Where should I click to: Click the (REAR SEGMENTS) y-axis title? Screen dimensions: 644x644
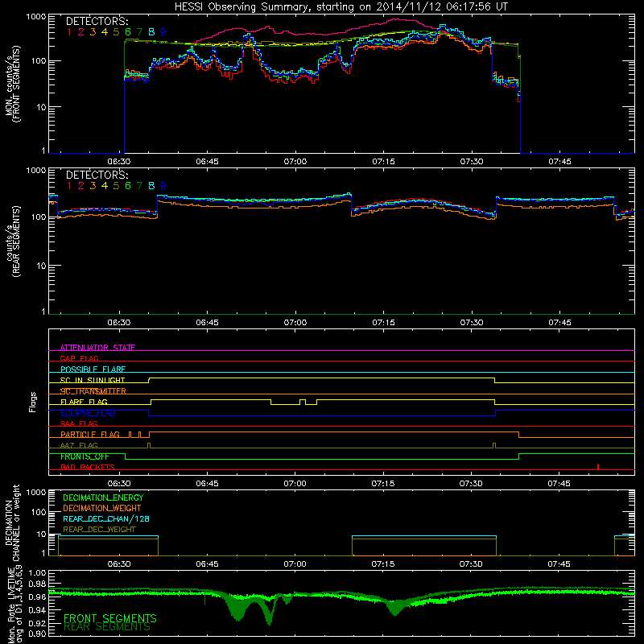(16, 241)
